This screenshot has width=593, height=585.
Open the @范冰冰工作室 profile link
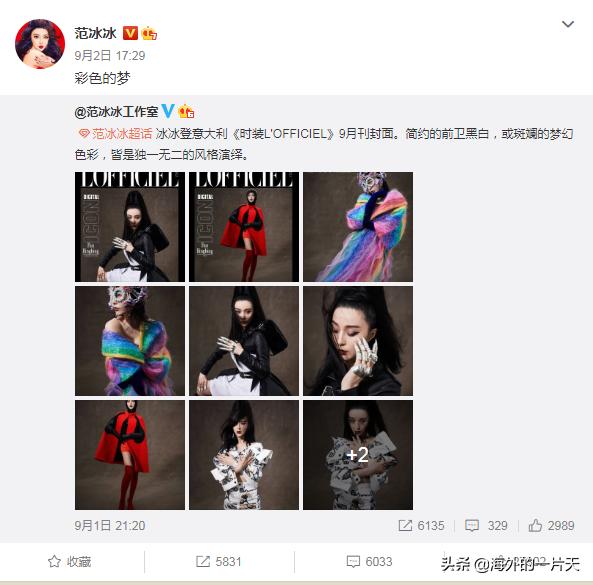pyautogui.click(x=116, y=112)
